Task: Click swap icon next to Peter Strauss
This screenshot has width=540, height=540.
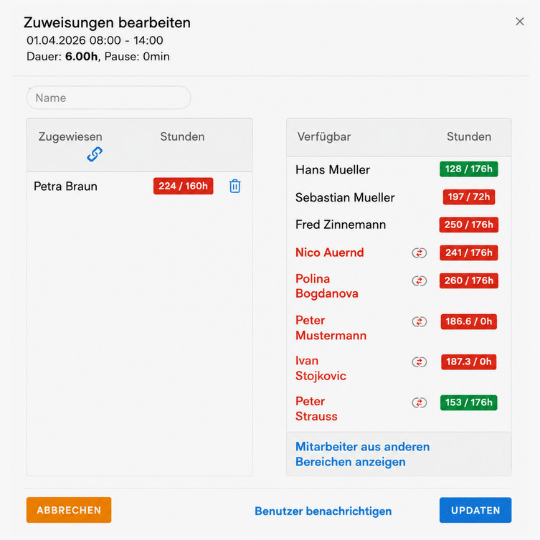Action: (x=419, y=403)
